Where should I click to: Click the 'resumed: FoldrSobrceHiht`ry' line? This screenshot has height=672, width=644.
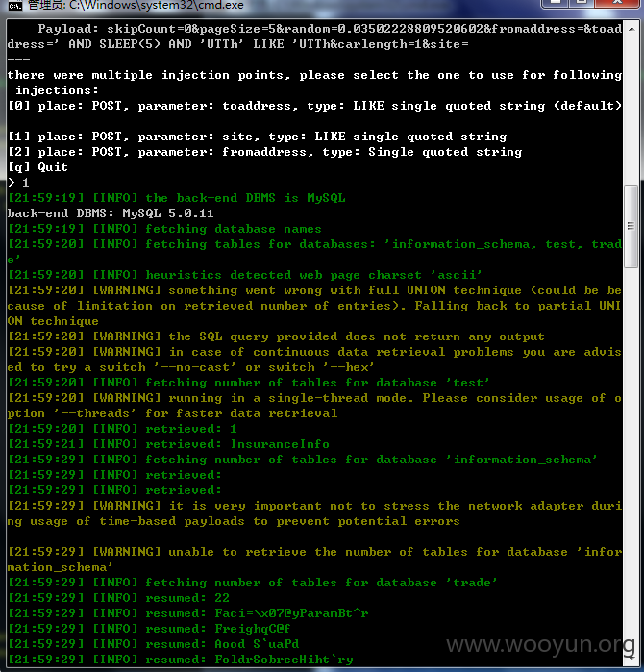pos(181,660)
